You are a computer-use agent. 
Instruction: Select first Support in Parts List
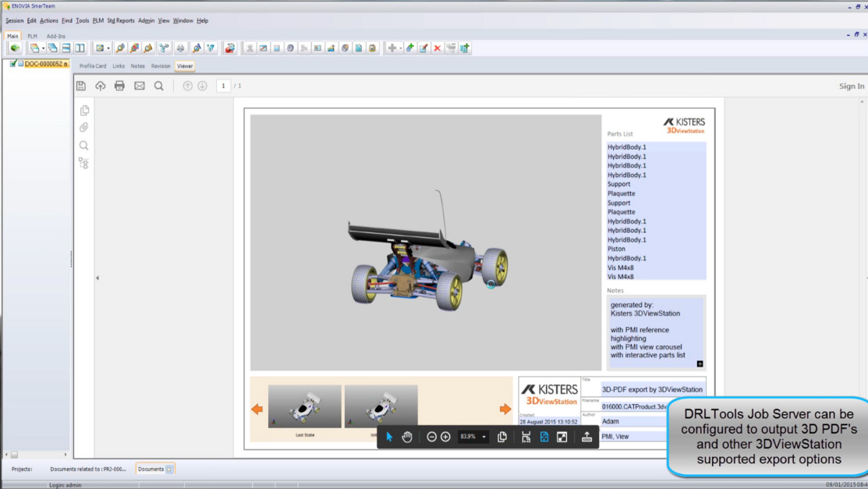[x=618, y=184]
